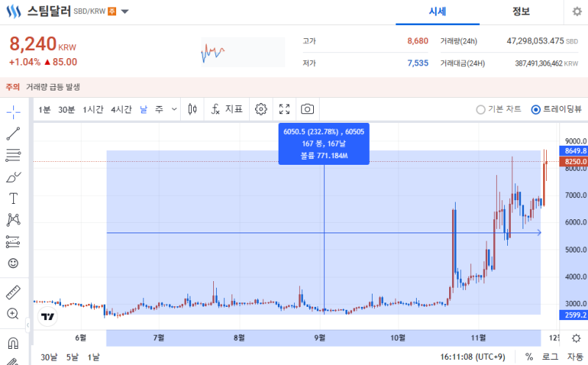Select the 주 weekly interval
588x365 pixels.
tap(159, 109)
